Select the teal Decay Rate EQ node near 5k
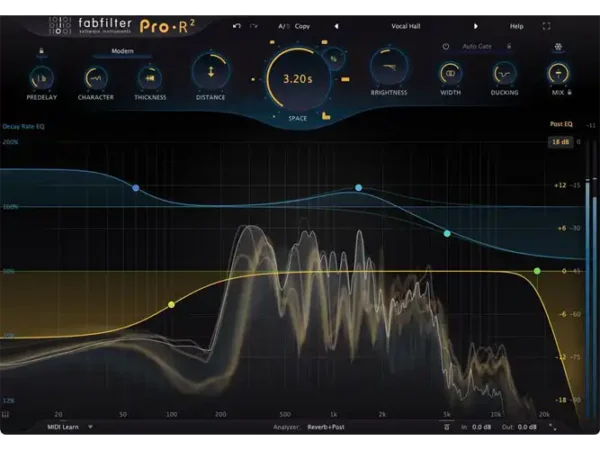 447,233
